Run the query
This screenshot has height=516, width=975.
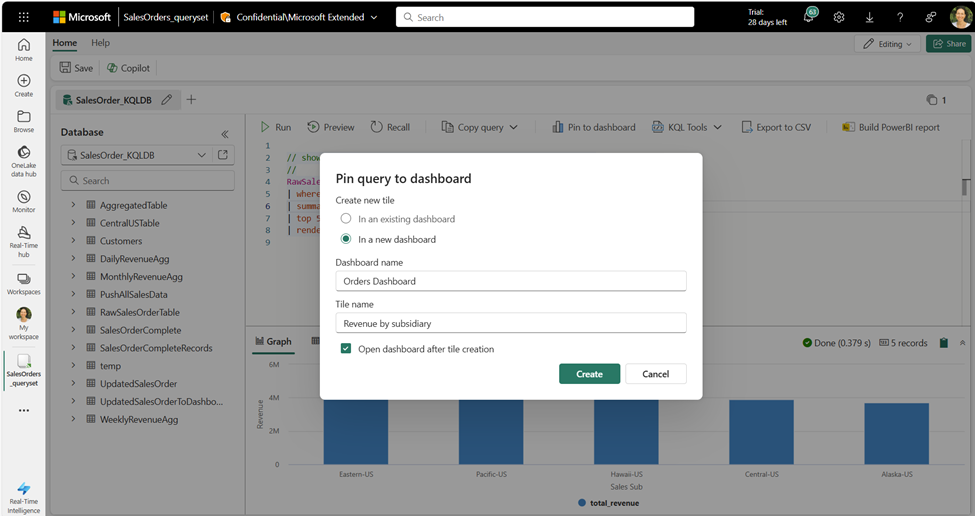point(275,127)
